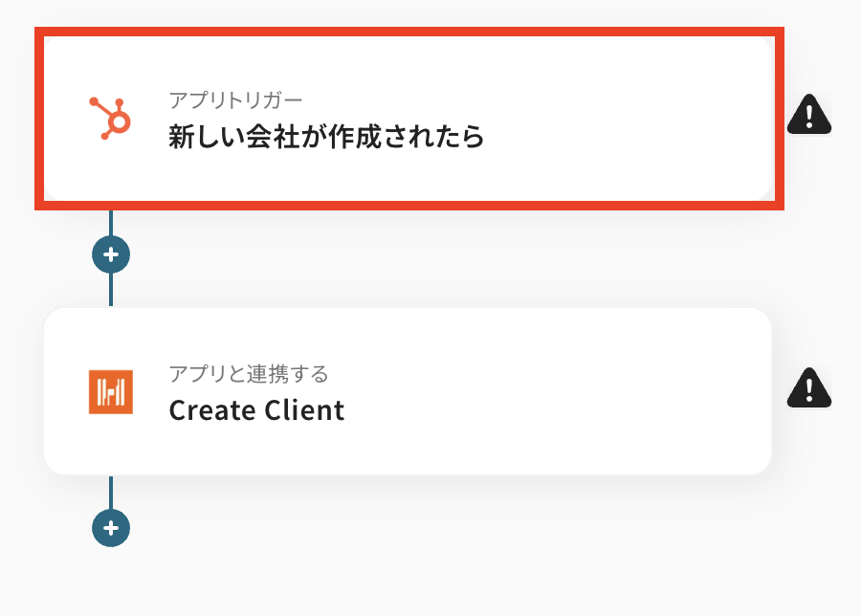Add a step below the trigger card
This screenshot has width=861, height=616.
pos(111,254)
